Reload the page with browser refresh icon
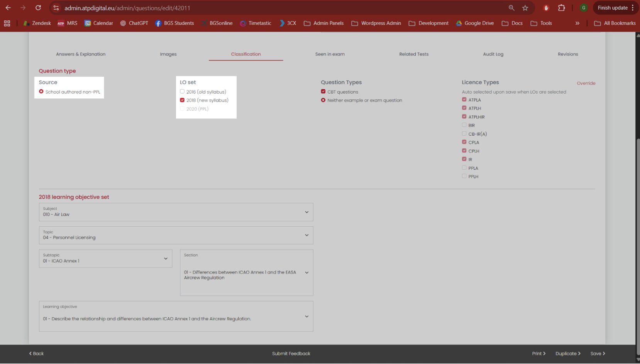Image resolution: width=640 pixels, height=364 pixels. 38,8
